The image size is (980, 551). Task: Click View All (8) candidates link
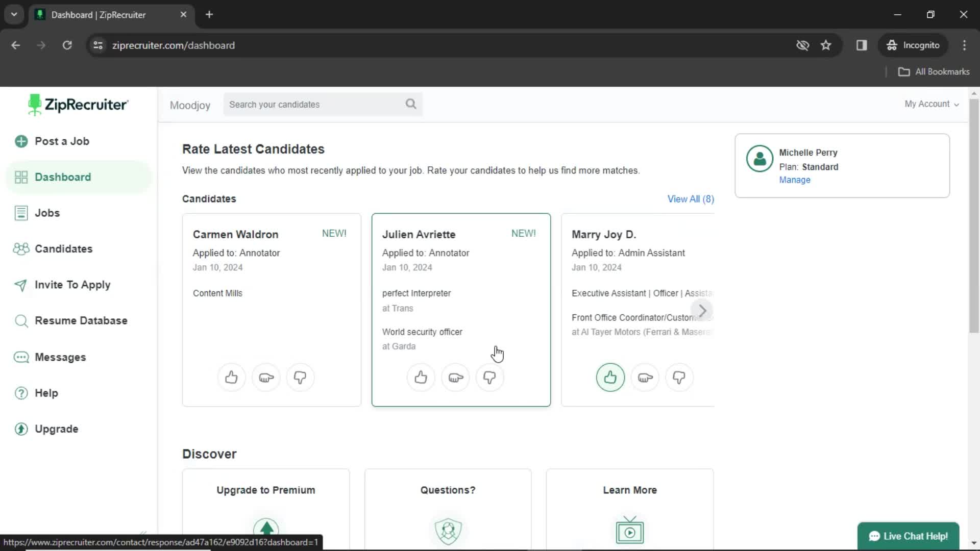(691, 199)
